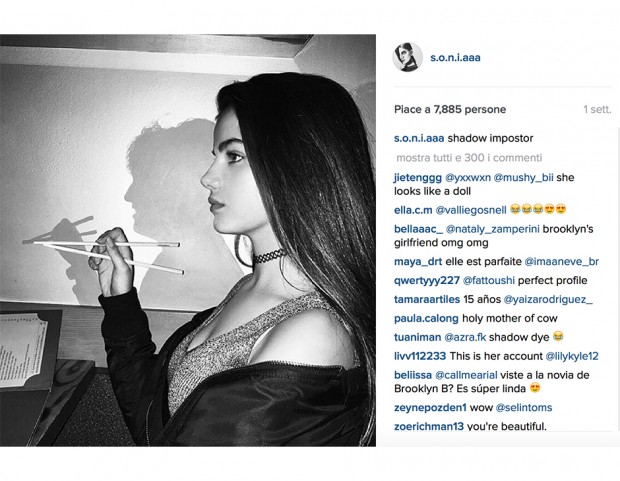Open the @imaaneve_br mention
620x481 pixels.
tap(561, 261)
